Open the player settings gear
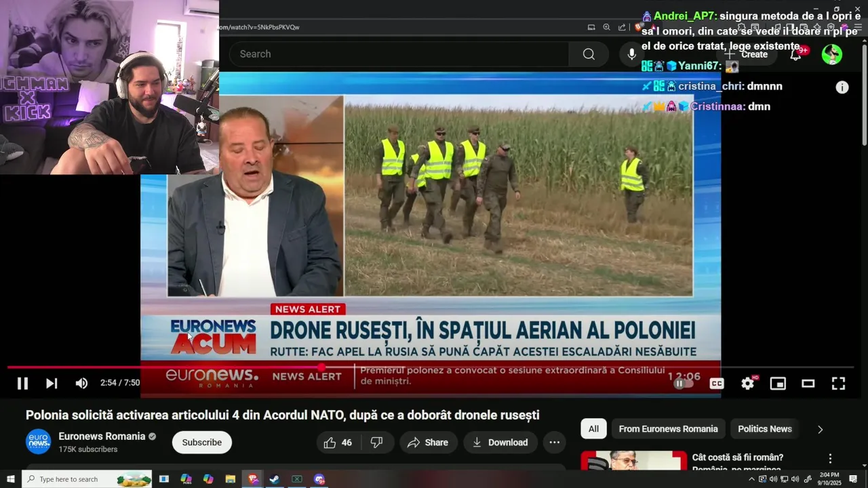 click(x=747, y=384)
